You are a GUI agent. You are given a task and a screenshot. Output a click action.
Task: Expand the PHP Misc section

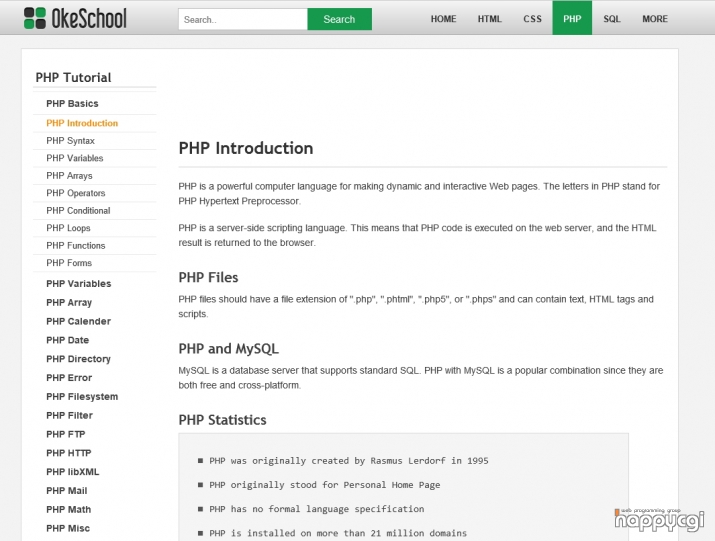pos(68,528)
